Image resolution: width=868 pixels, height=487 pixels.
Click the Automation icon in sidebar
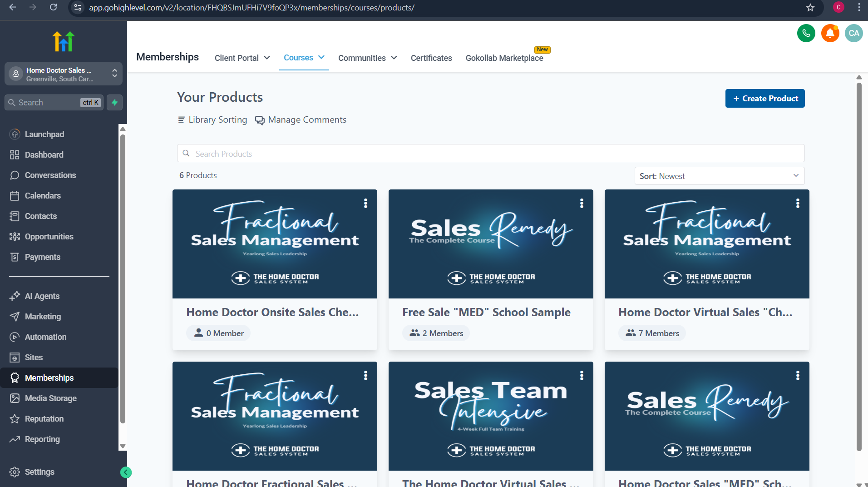click(15, 337)
